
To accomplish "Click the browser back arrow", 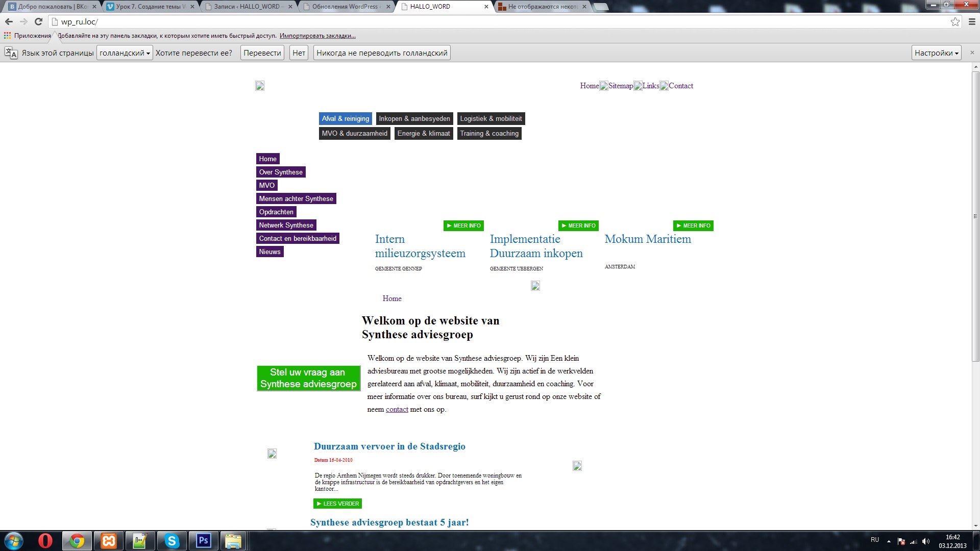I will point(9,21).
